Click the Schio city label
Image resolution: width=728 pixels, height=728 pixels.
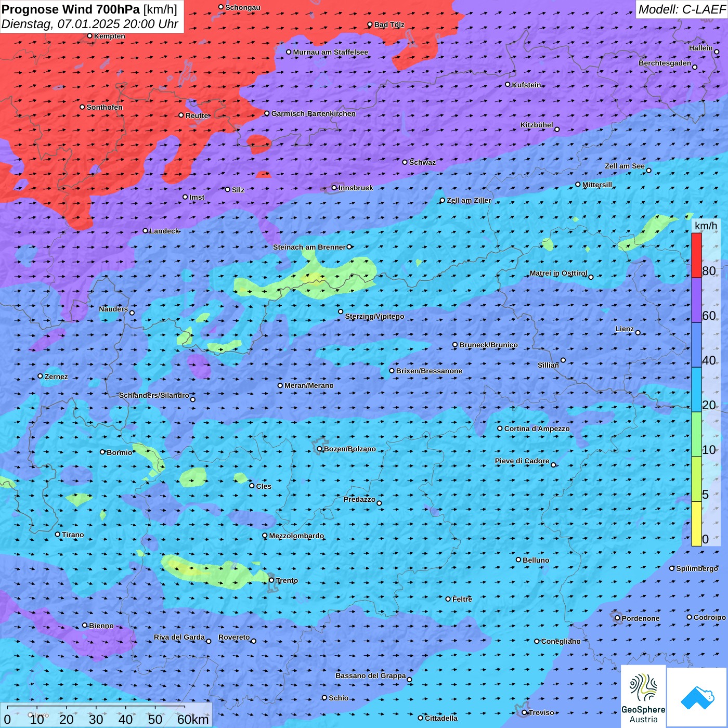(x=339, y=698)
